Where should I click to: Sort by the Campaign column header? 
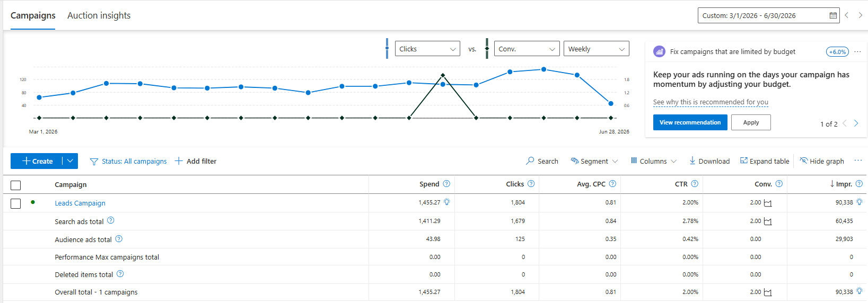71,184
